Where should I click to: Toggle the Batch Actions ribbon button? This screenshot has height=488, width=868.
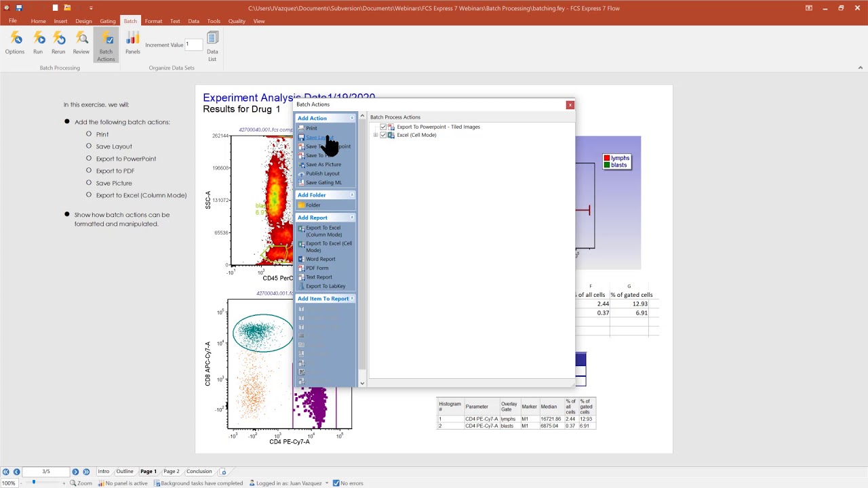[106, 45]
